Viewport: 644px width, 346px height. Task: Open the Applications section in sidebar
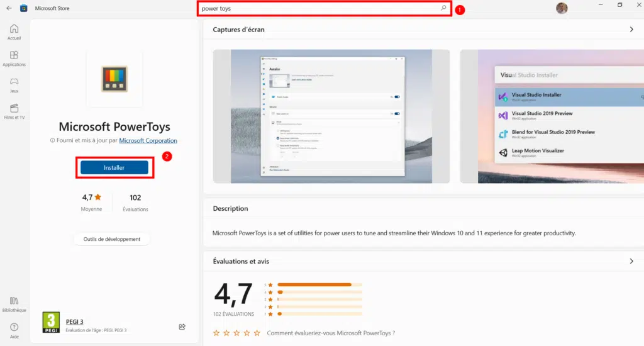point(14,59)
